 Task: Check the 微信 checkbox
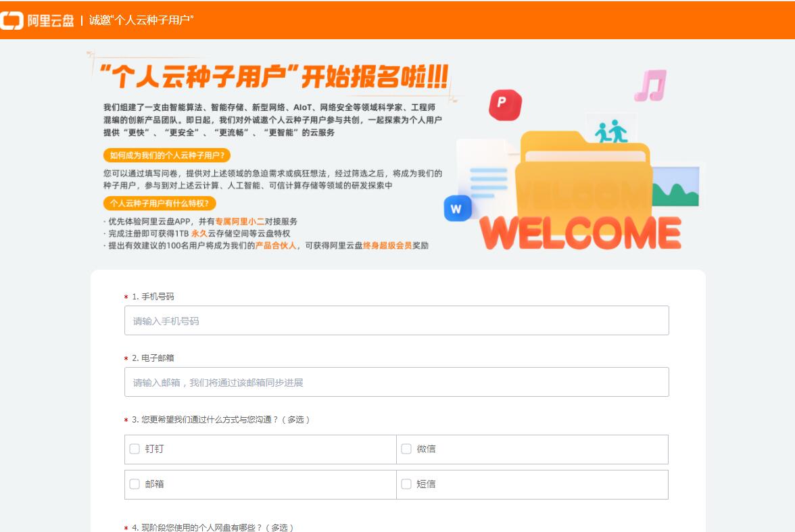pos(406,449)
